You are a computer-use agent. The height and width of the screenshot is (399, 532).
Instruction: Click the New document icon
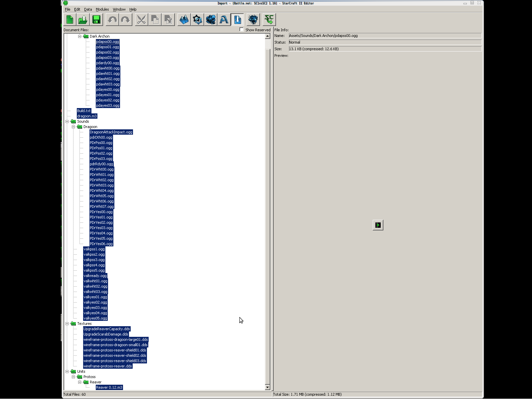point(70,20)
